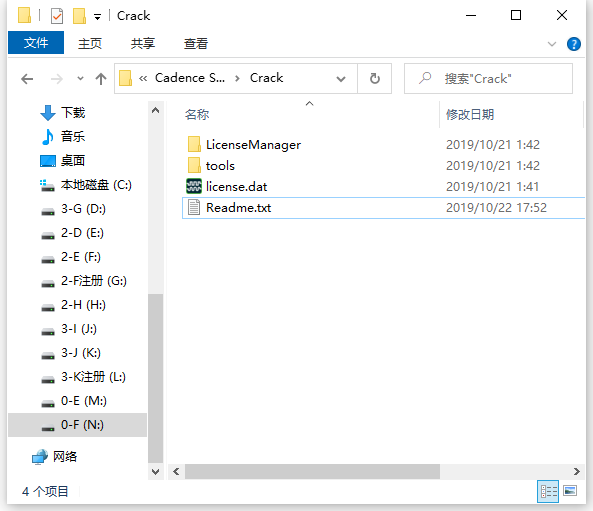Open the 文件 menu tab
The image size is (593, 511).
[36, 43]
